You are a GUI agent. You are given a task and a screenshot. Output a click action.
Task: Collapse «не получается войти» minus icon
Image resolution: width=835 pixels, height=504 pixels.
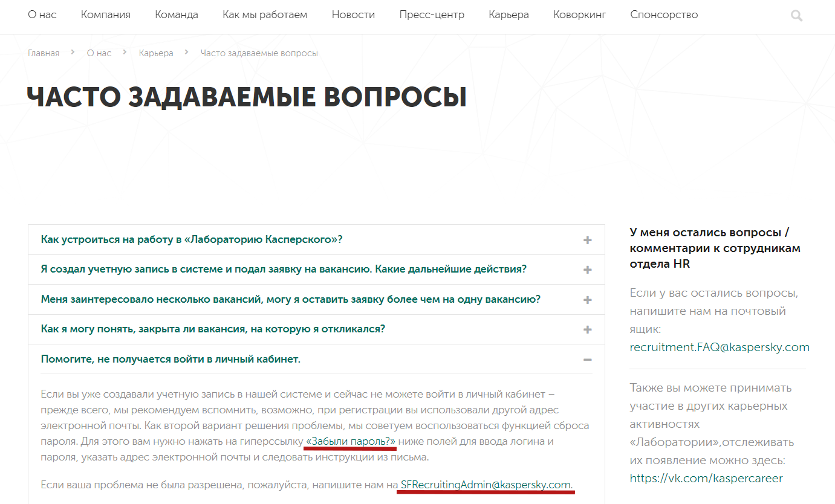587,360
